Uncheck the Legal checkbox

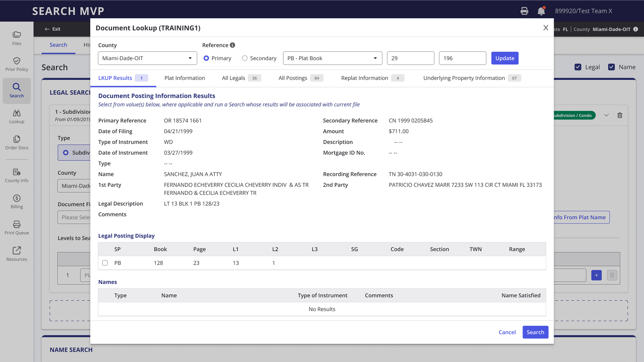tap(578, 67)
